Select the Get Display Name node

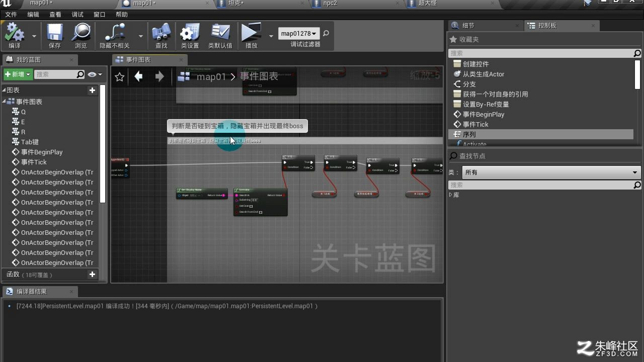202,193
